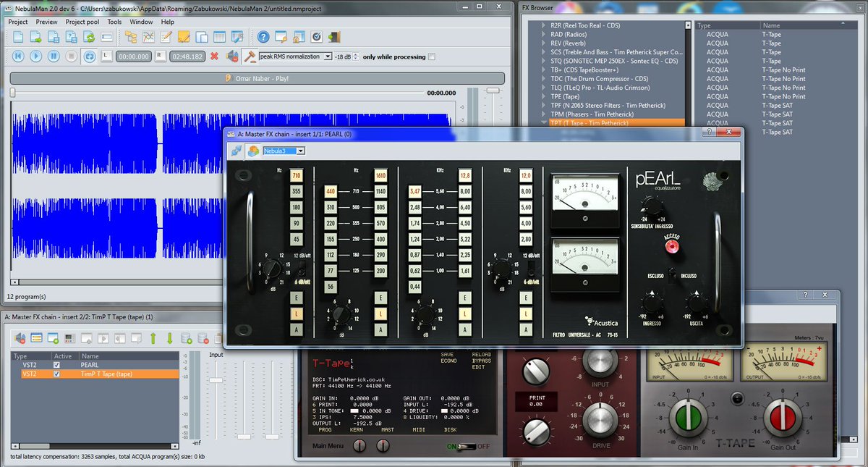The height and width of the screenshot is (467, 868).
Task: Toggle loop playback button
Action: coord(90,56)
